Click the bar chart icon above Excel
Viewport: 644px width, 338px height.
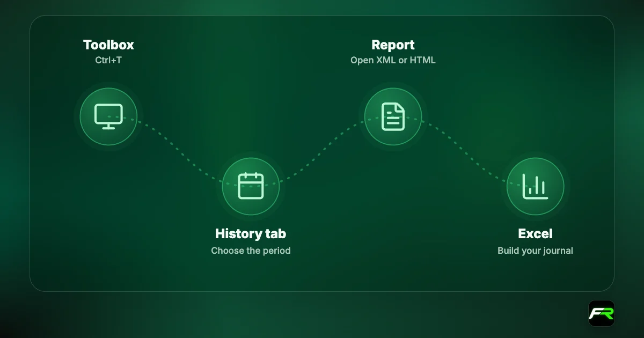(535, 186)
